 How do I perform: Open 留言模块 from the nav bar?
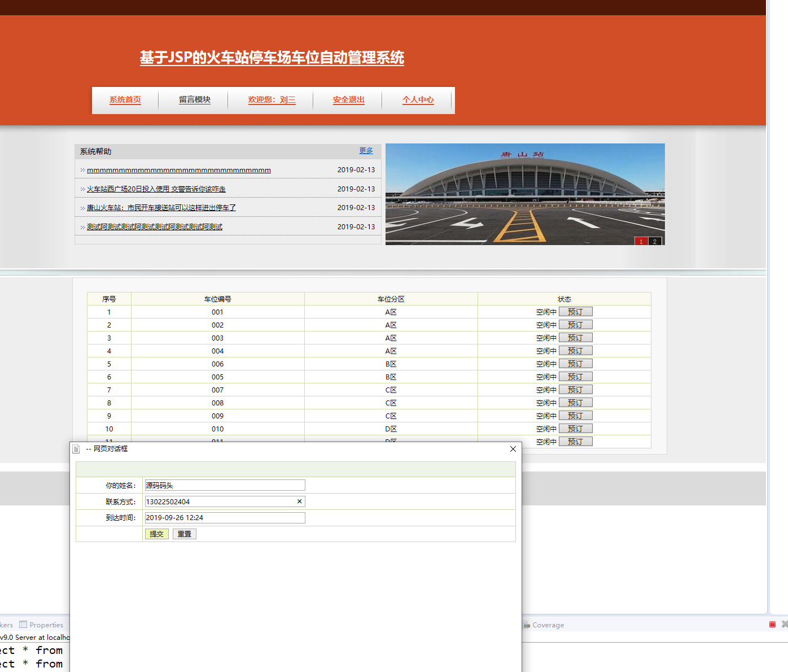tap(195, 100)
